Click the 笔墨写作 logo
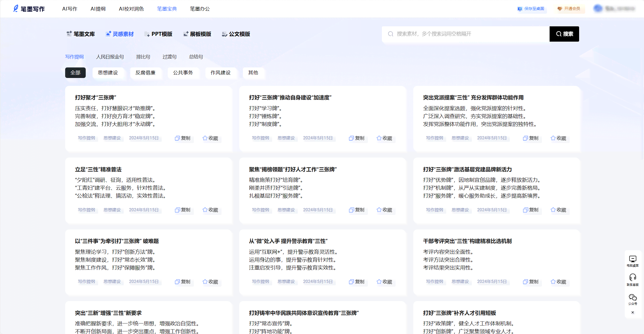Screen dimensions: 644x334 (x=29, y=9)
